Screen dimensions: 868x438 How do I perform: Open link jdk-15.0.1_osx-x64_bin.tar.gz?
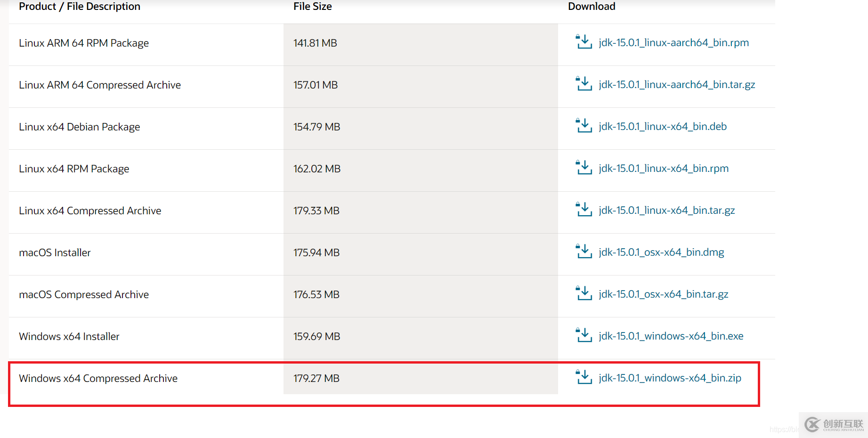(x=664, y=294)
